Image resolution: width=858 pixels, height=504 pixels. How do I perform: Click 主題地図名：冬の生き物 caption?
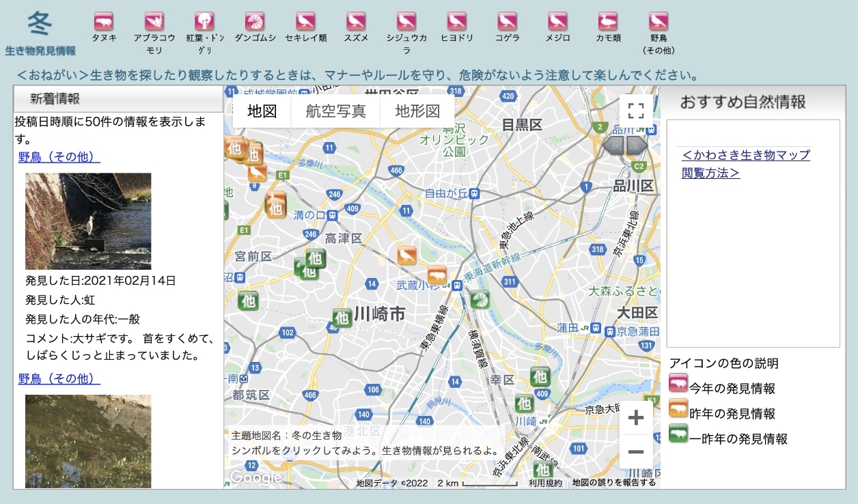(x=286, y=435)
